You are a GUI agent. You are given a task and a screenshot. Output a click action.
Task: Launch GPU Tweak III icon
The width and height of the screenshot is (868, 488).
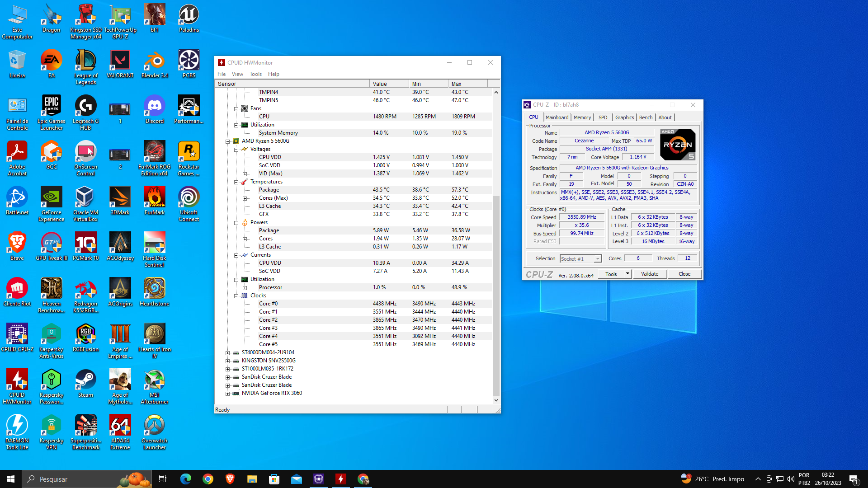(51, 247)
